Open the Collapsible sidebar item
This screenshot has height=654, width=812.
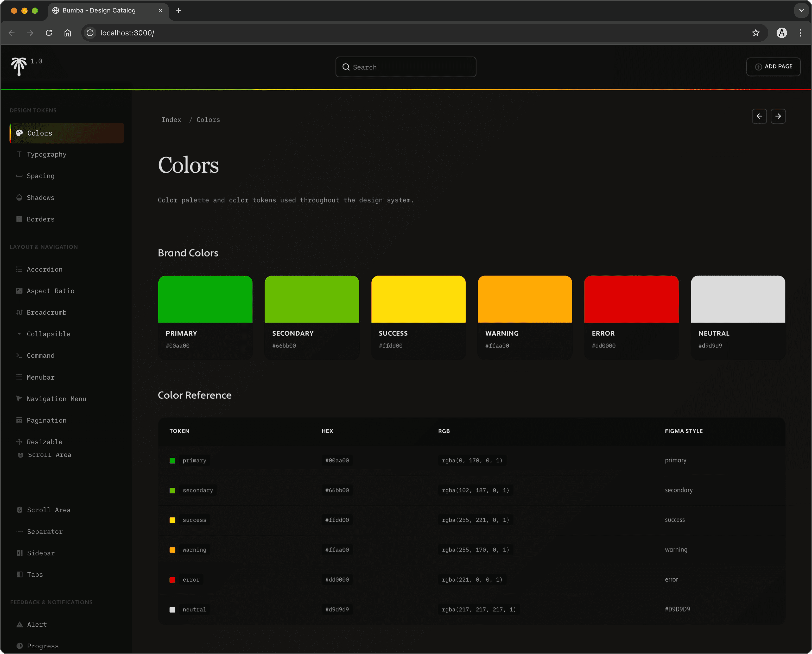tap(48, 334)
